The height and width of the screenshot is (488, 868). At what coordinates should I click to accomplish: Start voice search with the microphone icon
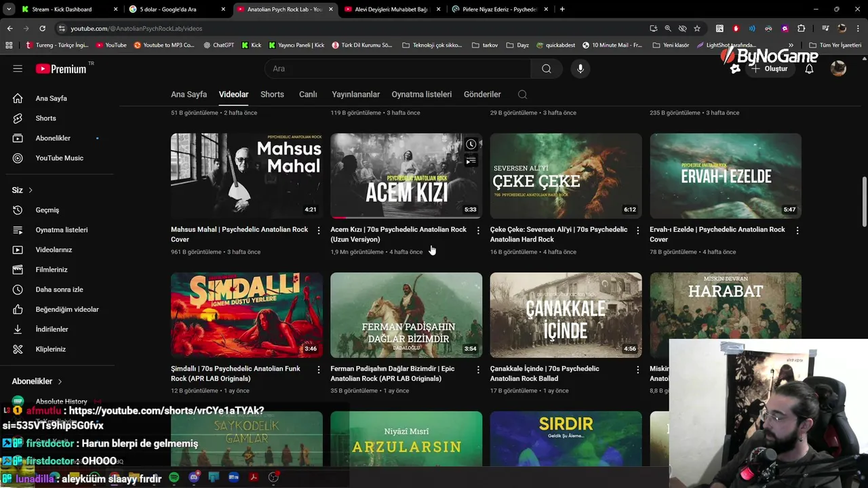point(580,68)
